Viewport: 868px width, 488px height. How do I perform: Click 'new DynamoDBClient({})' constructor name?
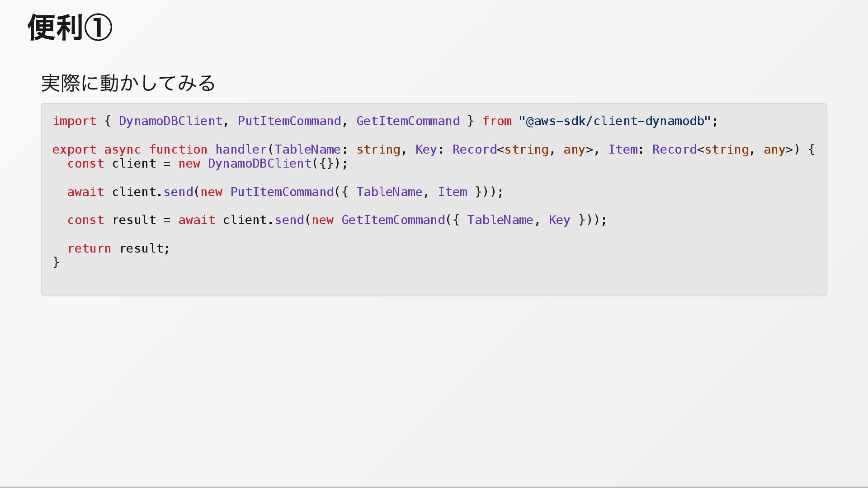coord(259,164)
